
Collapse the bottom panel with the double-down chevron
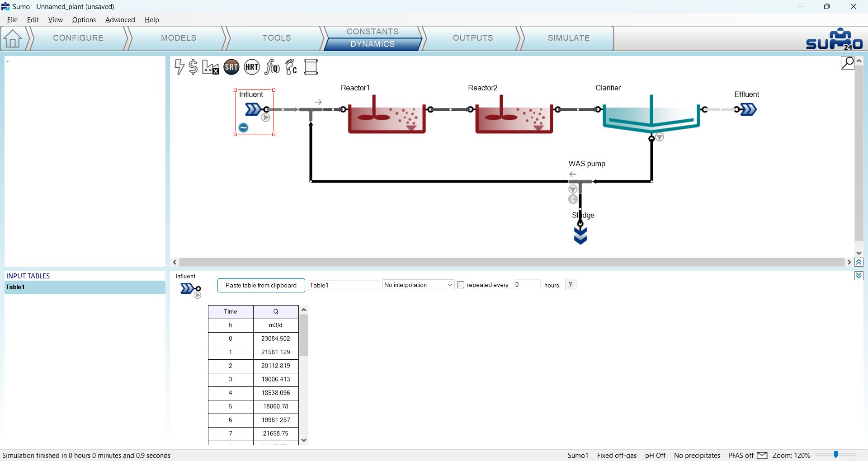[x=859, y=276]
